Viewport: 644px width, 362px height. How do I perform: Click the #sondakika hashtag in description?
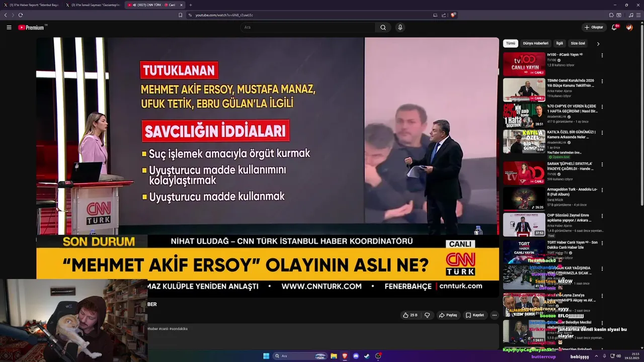178,329
